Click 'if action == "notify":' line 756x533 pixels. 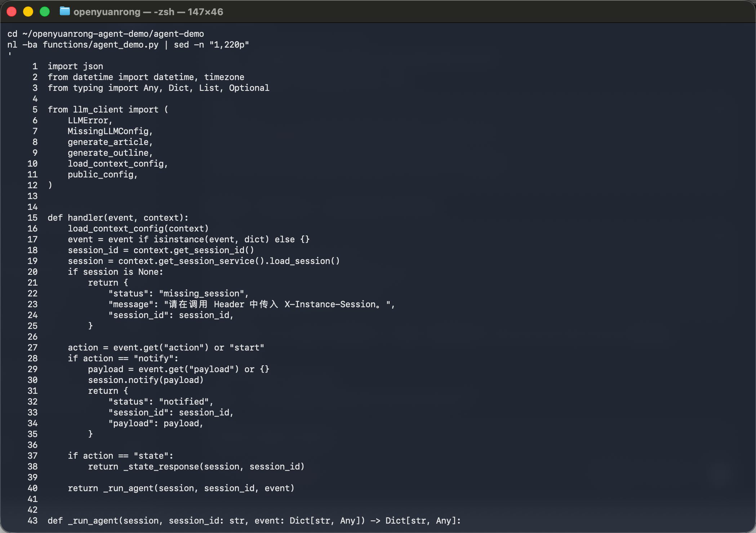click(123, 358)
